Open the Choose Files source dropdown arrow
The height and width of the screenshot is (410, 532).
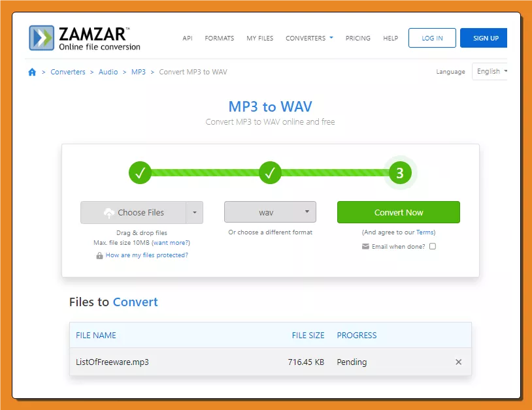[x=195, y=212]
